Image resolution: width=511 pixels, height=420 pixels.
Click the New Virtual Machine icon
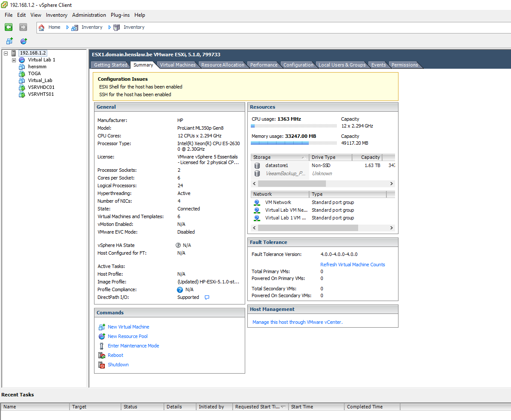tap(102, 327)
